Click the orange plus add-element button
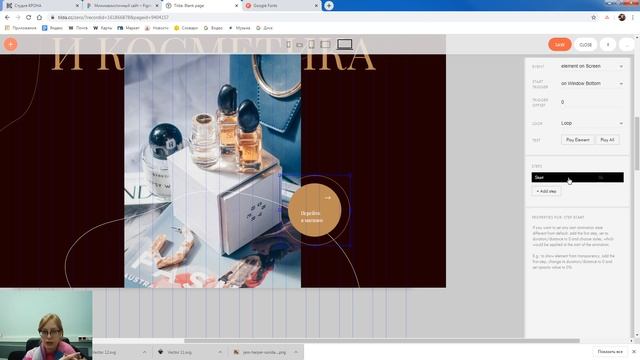The height and width of the screenshot is (360, 640). coord(11,44)
